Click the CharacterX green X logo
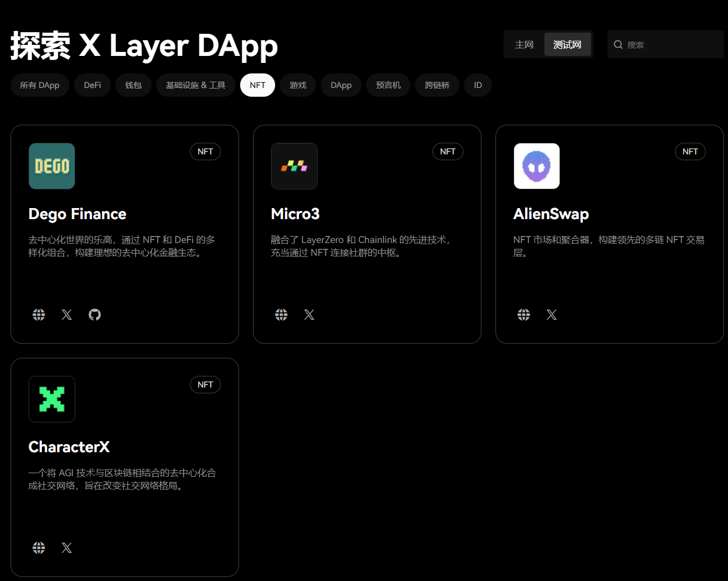The width and height of the screenshot is (728, 581). [x=52, y=399]
